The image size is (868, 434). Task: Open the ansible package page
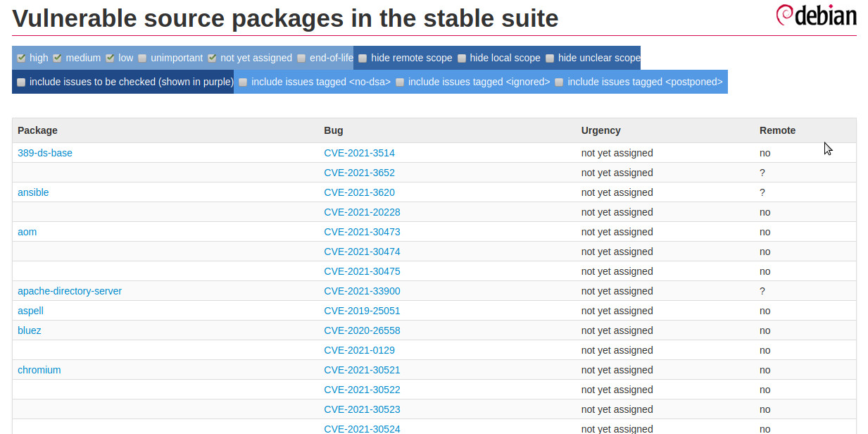tap(33, 192)
